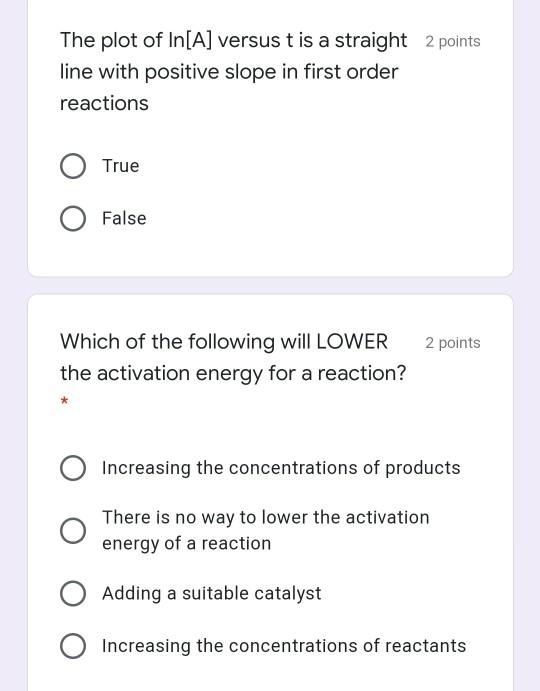Click the 'False' option label text
The height and width of the screenshot is (691, 540).
coord(124,219)
